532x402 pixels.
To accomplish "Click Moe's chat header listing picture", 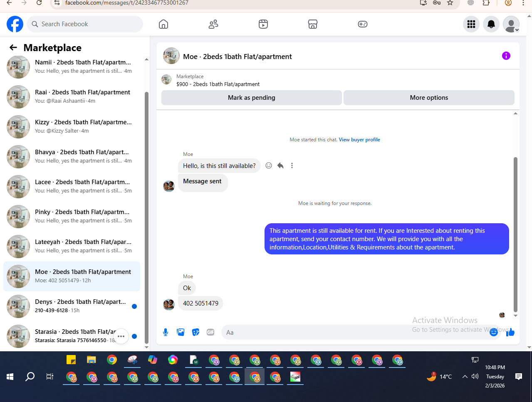I will point(171,56).
